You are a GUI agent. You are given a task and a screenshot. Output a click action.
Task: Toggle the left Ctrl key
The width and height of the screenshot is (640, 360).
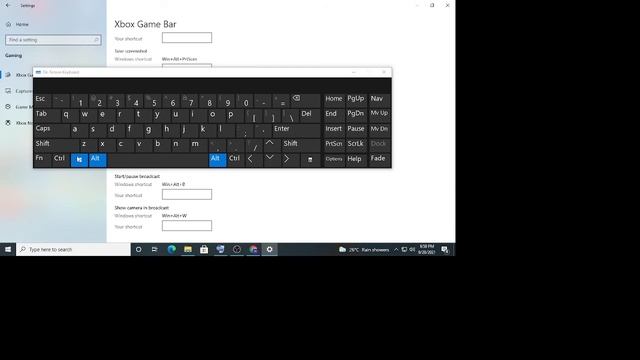(61, 160)
